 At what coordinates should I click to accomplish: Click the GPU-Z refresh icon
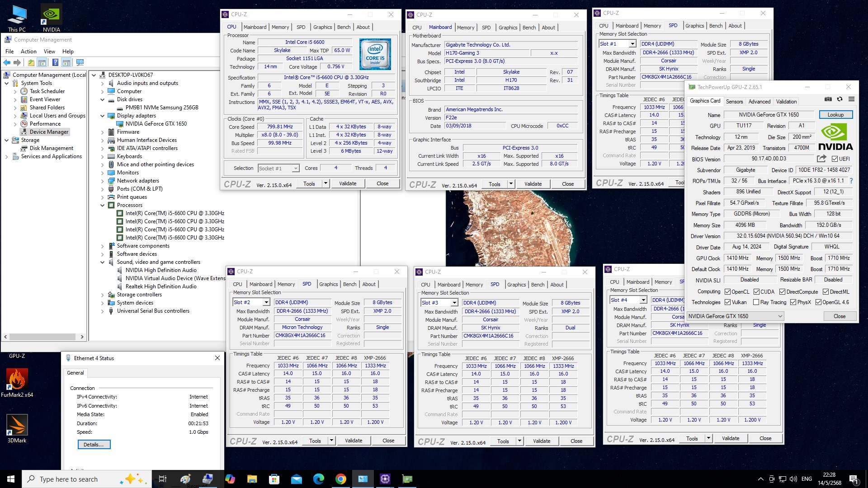click(840, 99)
